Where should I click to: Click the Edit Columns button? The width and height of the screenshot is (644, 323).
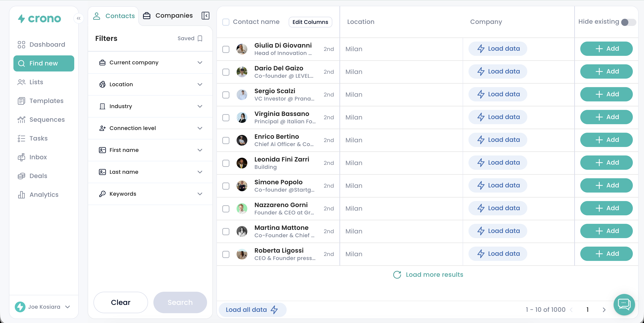(x=310, y=22)
